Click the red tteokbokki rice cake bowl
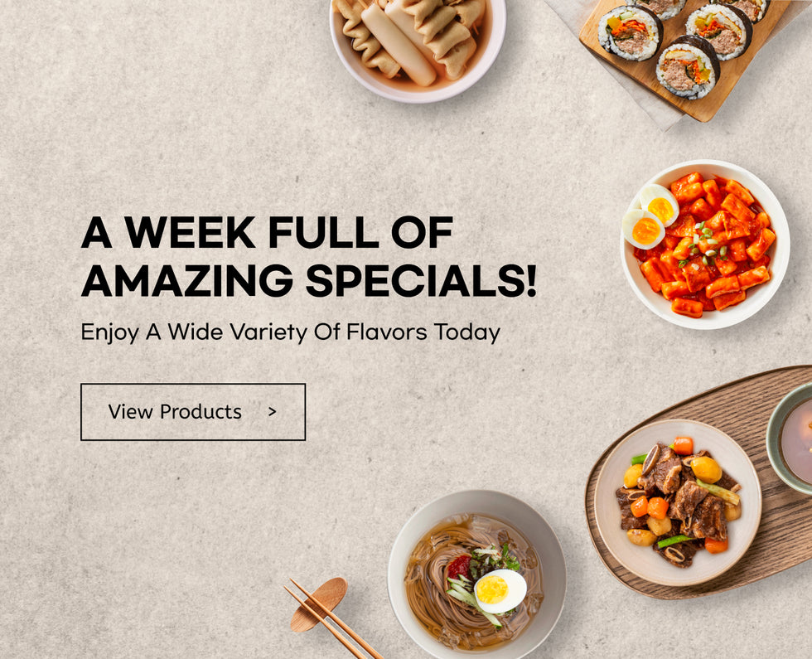812x659 pixels. pos(705,245)
